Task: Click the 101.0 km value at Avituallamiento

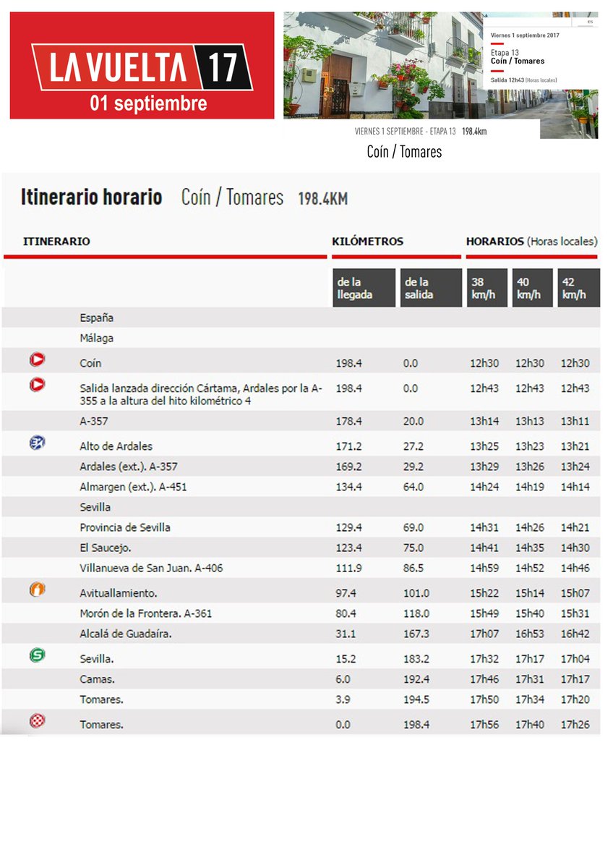Action: (416, 593)
